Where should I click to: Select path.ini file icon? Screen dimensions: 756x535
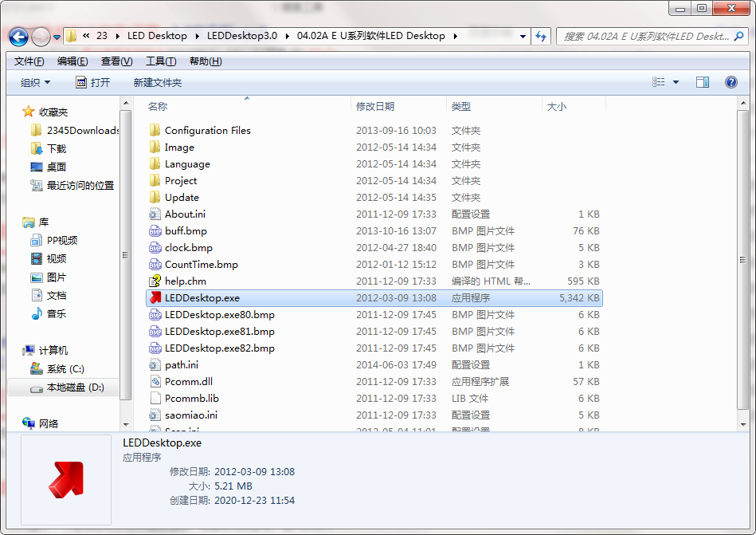[x=155, y=364]
